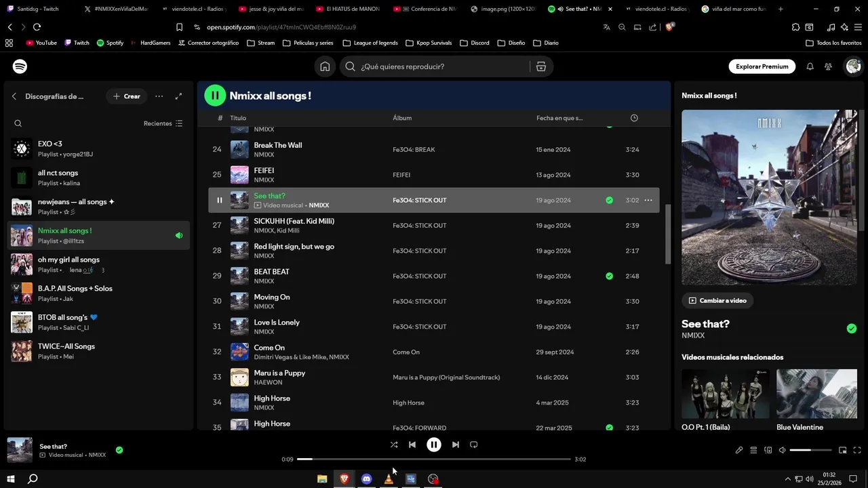The image size is (868, 488).
Task: Click the Crear button
Action: point(127,96)
